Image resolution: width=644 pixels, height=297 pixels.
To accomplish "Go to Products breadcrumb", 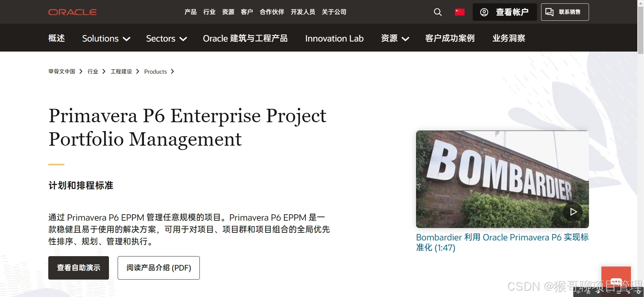I will click(x=156, y=72).
